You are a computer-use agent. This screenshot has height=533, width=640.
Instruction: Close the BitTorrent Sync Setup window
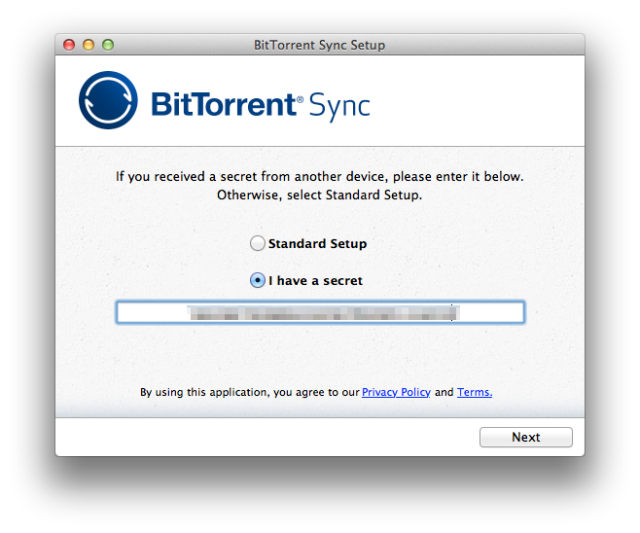pos(69,44)
